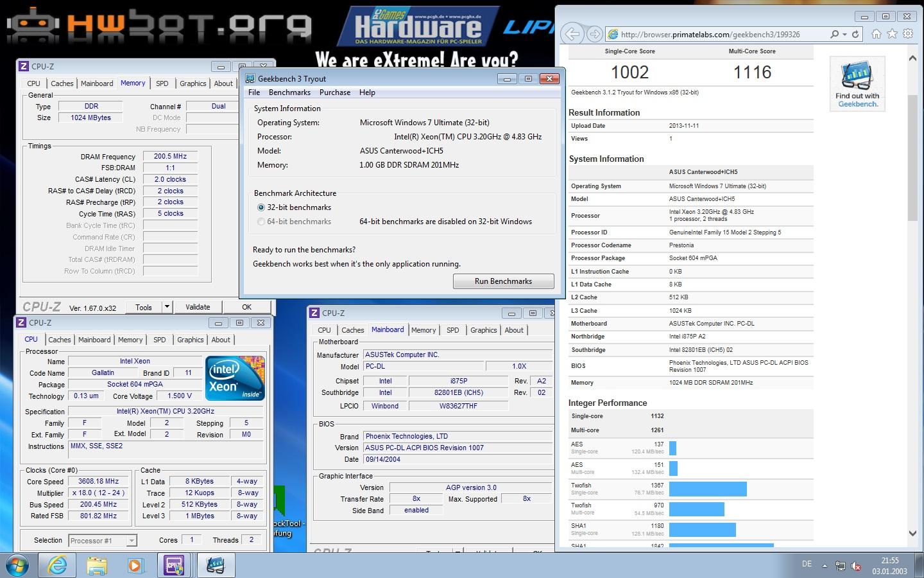Switch to Caches tab in Memory CPU-Z window
This screenshot has width=924, height=578.
62,83
